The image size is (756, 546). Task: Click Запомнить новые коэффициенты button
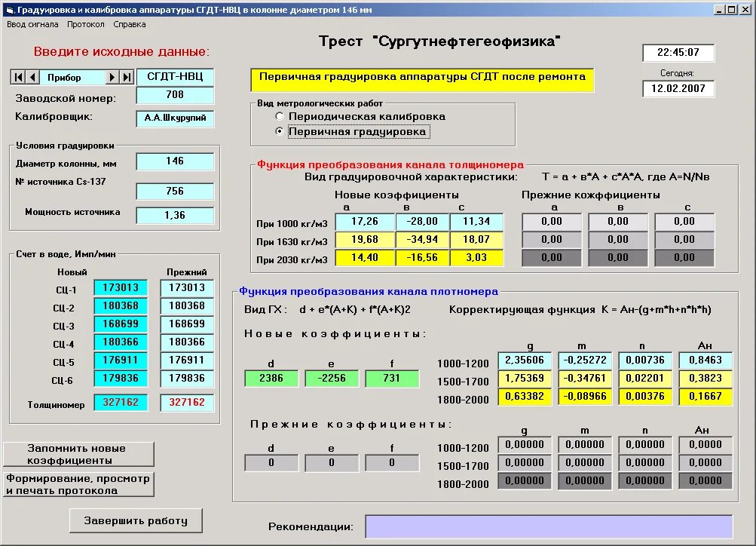(x=78, y=454)
